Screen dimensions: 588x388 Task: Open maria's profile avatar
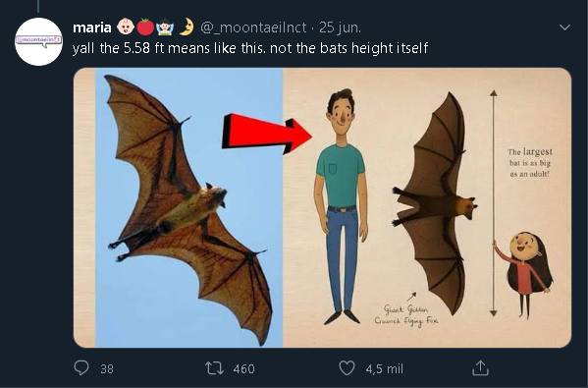[38, 41]
